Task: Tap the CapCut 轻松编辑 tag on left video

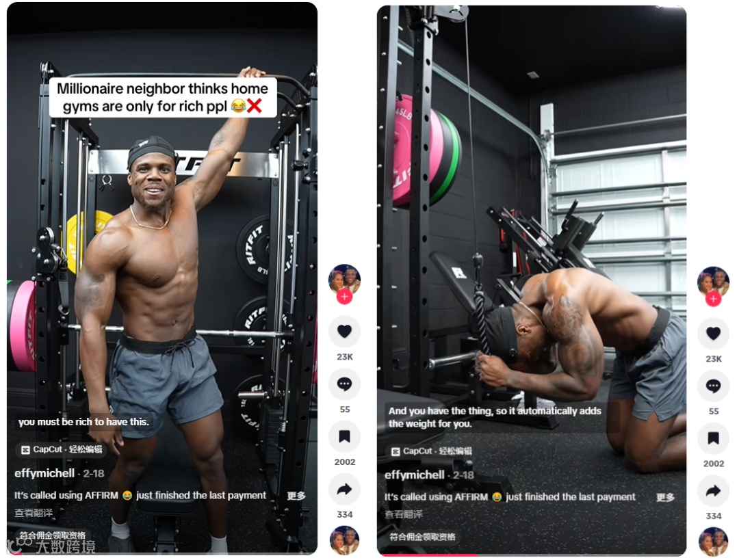Action: 62,449
